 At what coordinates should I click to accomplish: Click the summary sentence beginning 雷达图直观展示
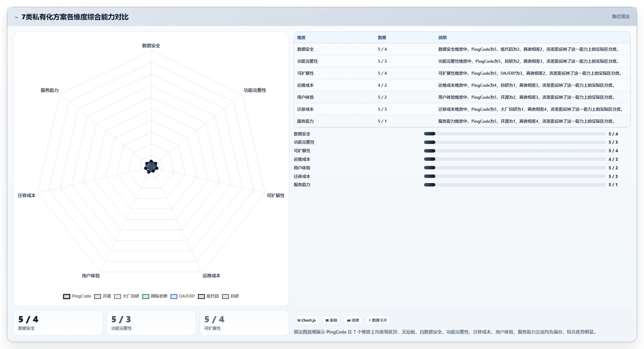[x=446, y=332]
